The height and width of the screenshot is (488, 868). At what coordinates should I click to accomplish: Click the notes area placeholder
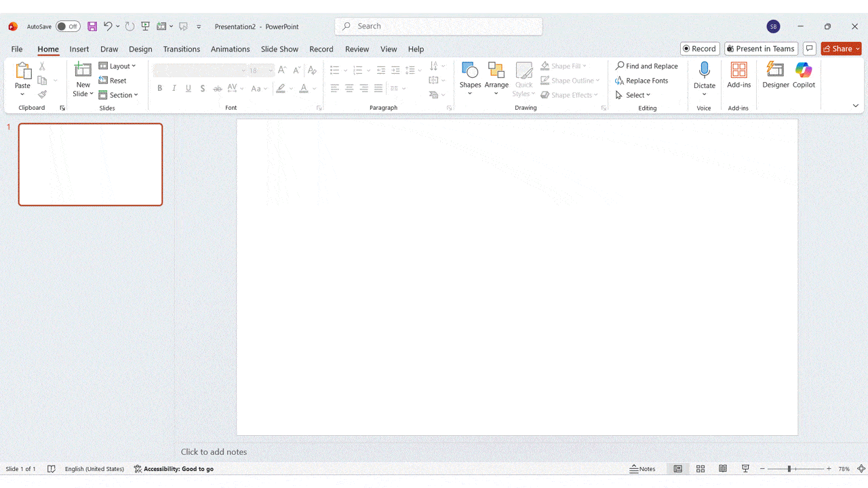(214, 451)
